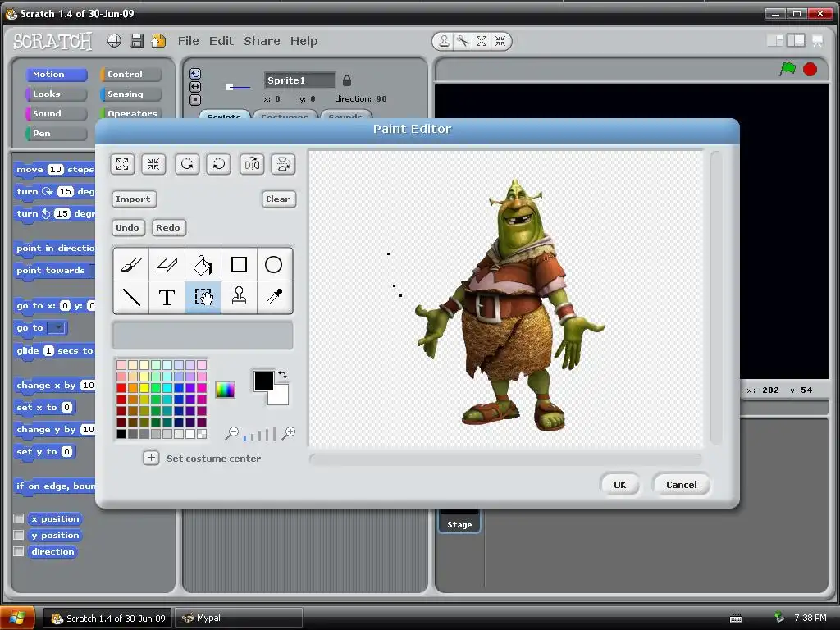The width and height of the screenshot is (840, 630).
Task: Rotate image clockwise
Action: (218, 164)
